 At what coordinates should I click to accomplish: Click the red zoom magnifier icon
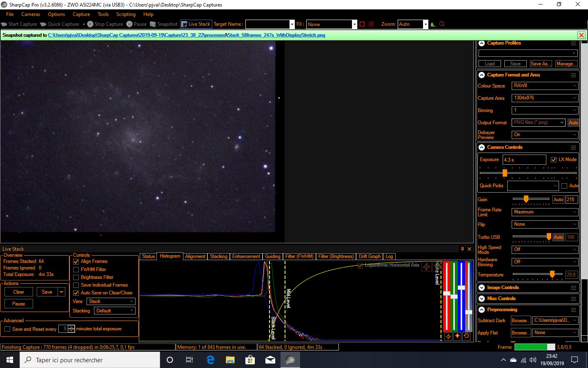pyautogui.click(x=442, y=24)
